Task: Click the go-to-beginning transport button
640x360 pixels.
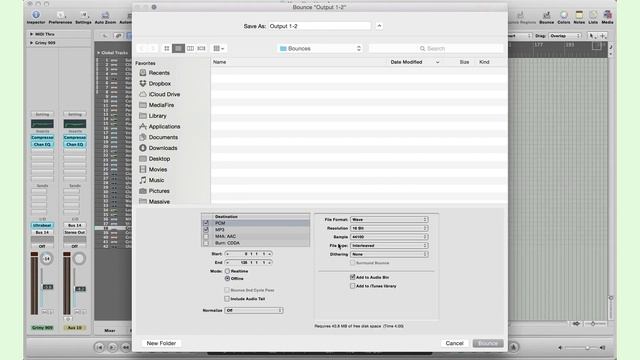Action: point(99,347)
